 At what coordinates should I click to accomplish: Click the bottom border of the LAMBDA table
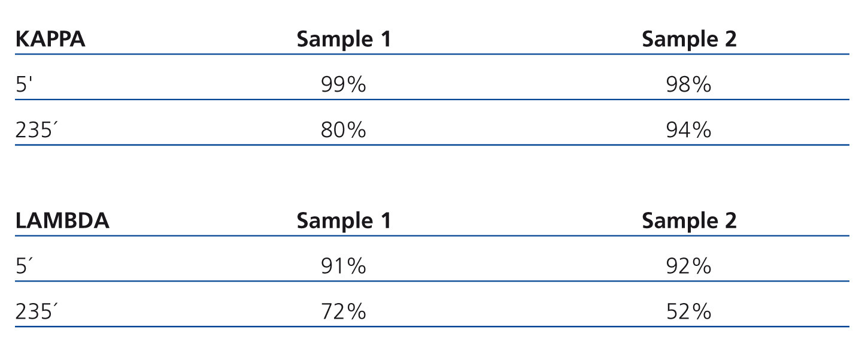click(x=432, y=326)
